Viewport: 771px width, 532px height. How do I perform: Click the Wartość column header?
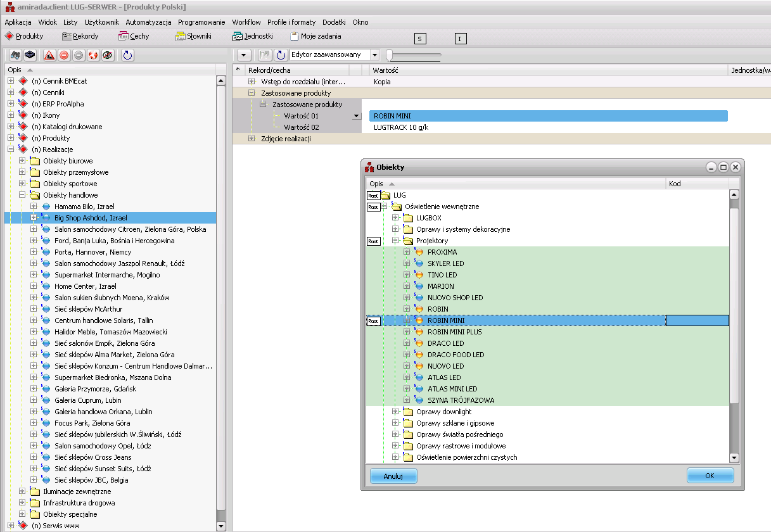(548, 70)
